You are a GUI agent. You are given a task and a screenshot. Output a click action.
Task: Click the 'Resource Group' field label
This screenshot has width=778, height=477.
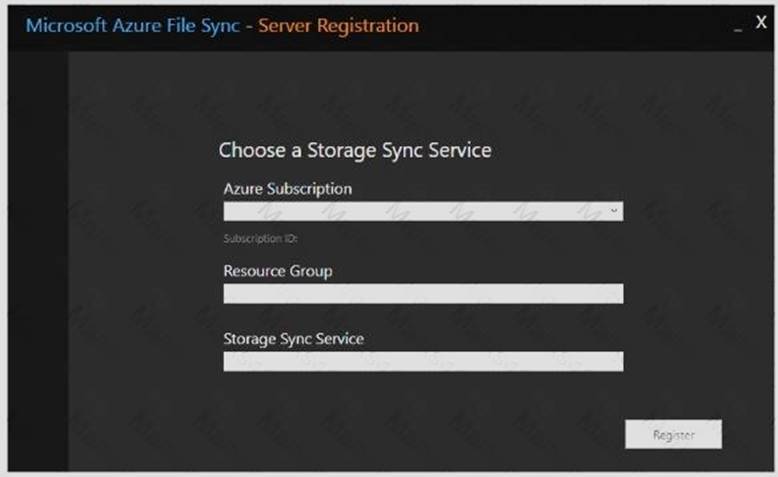pos(278,271)
